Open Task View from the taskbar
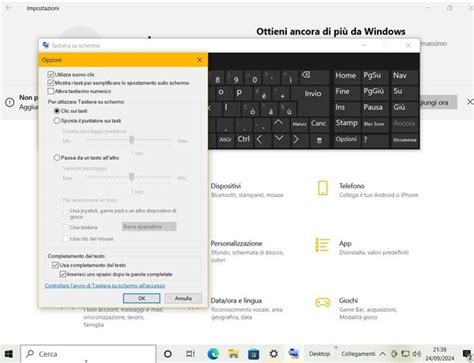The width and height of the screenshot is (474, 363). (x=190, y=354)
